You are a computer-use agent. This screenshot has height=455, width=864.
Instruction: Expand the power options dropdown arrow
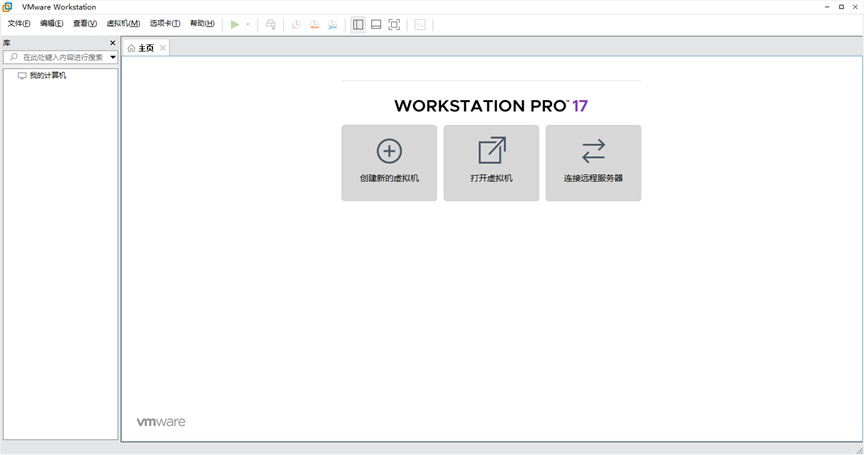pyautogui.click(x=247, y=24)
